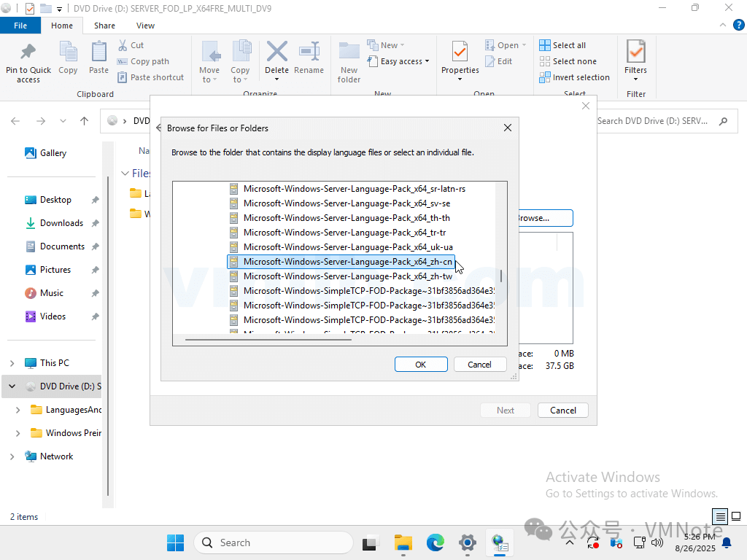747x560 pixels.
Task: Open Properties from the ribbon
Action: (x=460, y=52)
